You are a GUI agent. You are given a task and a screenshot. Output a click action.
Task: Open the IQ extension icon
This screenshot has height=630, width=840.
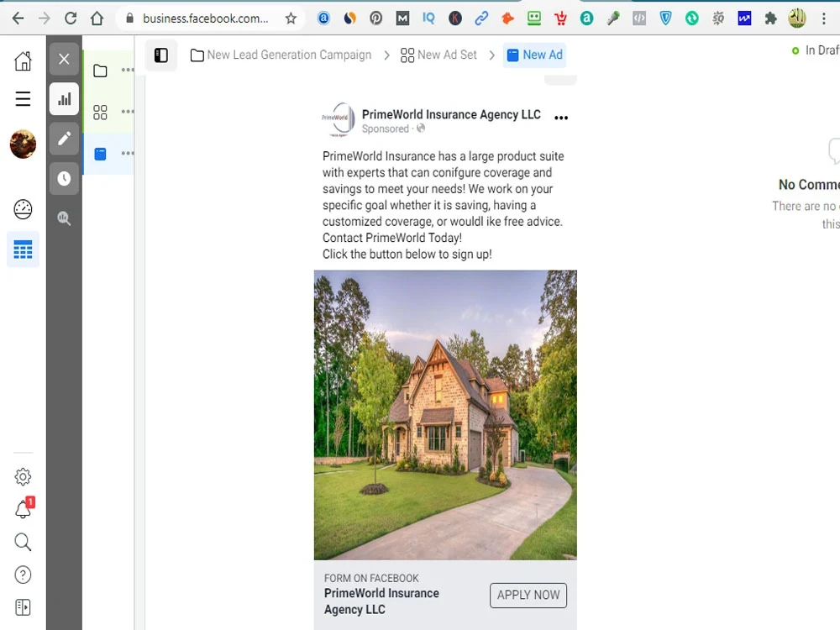pos(428,18)
